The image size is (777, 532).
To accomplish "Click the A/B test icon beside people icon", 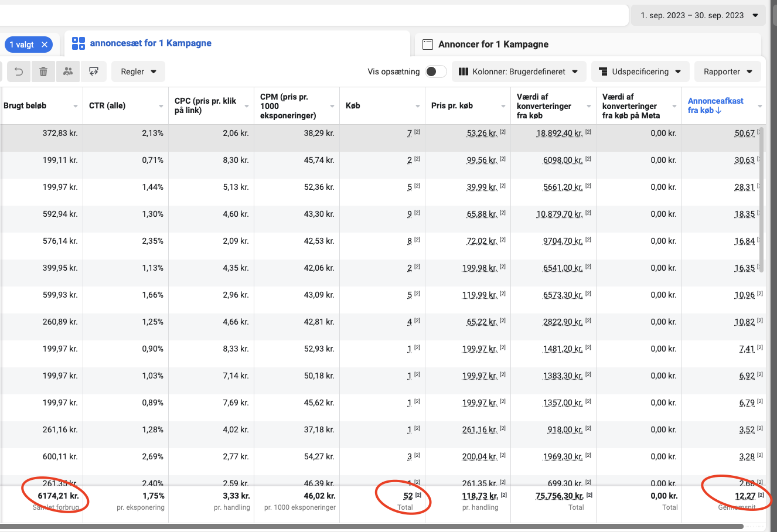I will [x=93, y=71].
